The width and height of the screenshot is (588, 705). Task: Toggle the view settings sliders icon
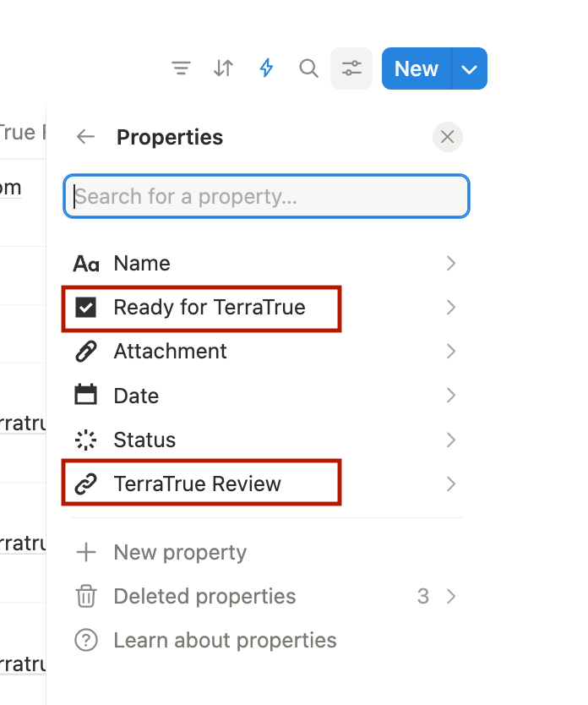(x=351, y=68)
